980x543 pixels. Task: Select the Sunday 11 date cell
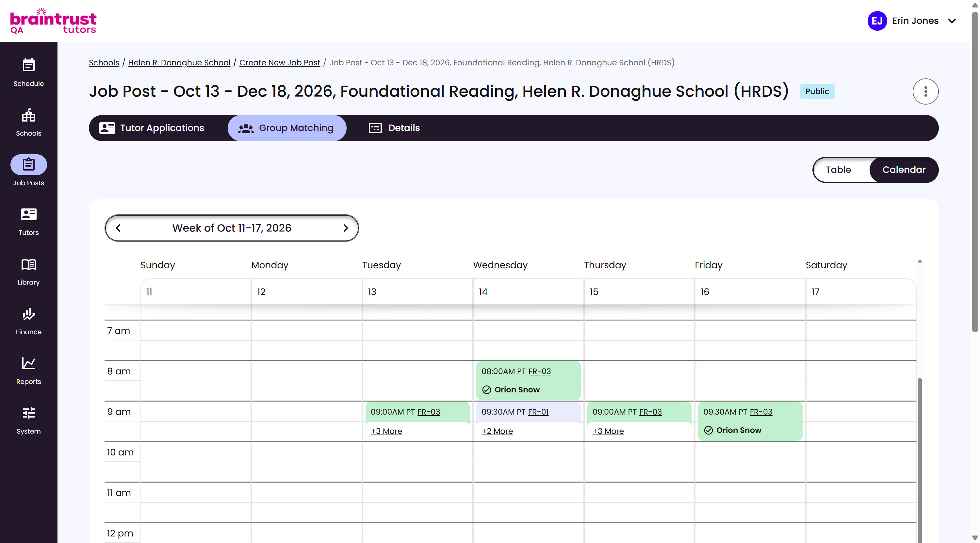coord(196,292)
